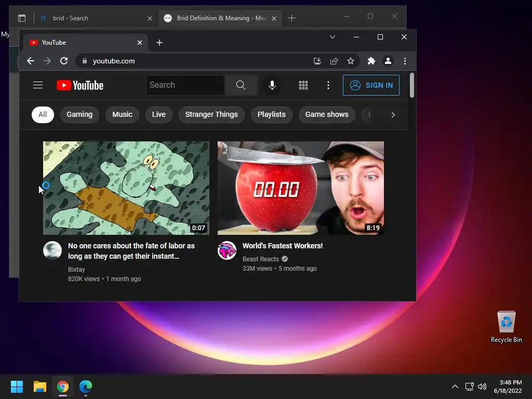Select the Stranger Things chip
Image resolution: width=532 pixels, height=399 pixels.
[x=211, y=115]
